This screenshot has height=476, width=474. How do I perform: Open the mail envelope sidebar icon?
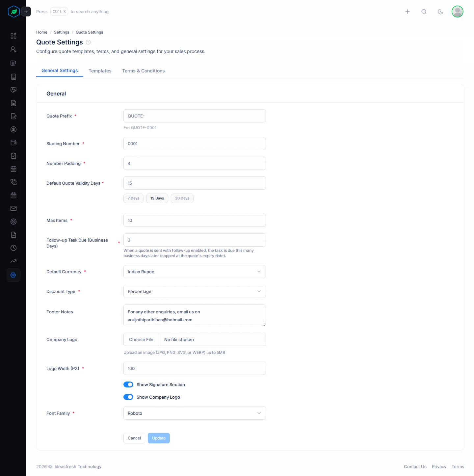13,208
